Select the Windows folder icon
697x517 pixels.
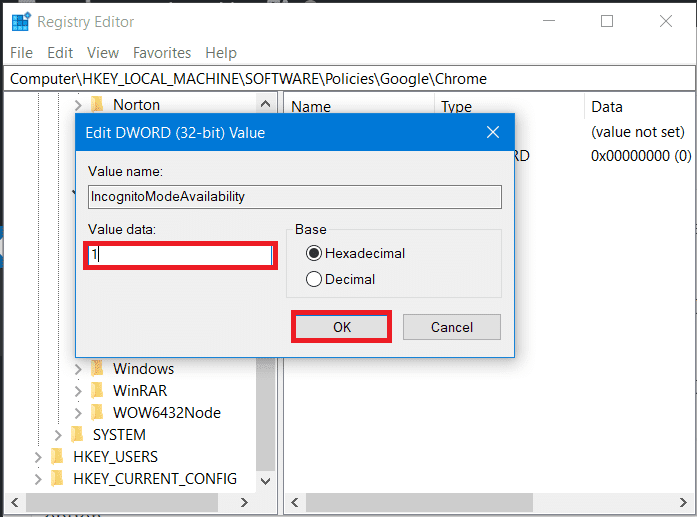pos(97,369)
